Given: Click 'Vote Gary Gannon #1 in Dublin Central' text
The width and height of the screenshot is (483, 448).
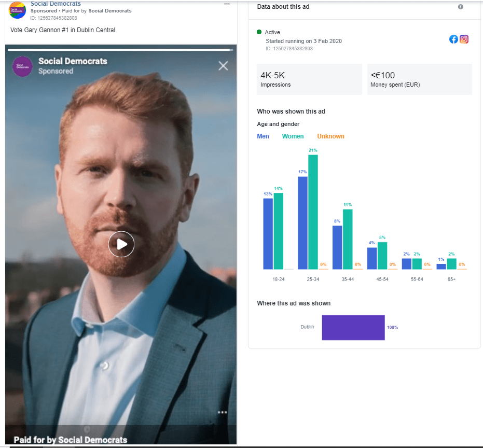Looking at the screenshot, I should click(63, 30).
